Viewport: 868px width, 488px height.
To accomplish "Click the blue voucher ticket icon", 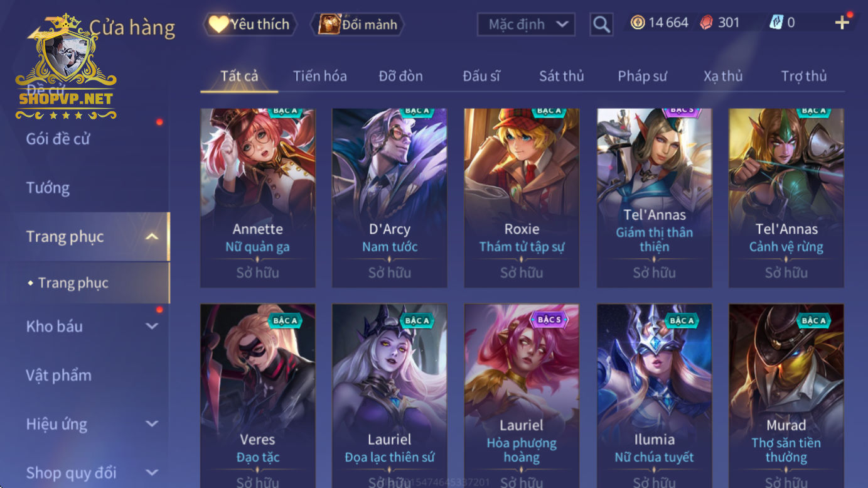I will (x=776, y=23).
